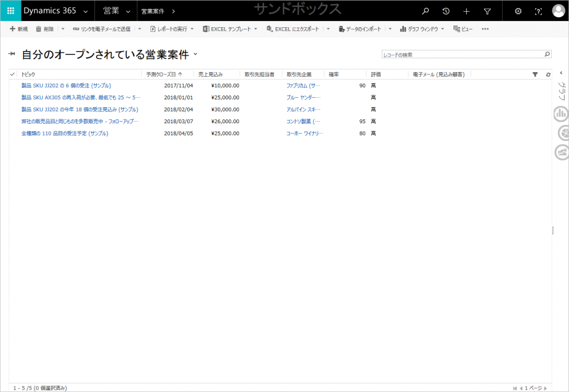Click the refresh icon in grid header
569x392 pixels.
[548, 74]
